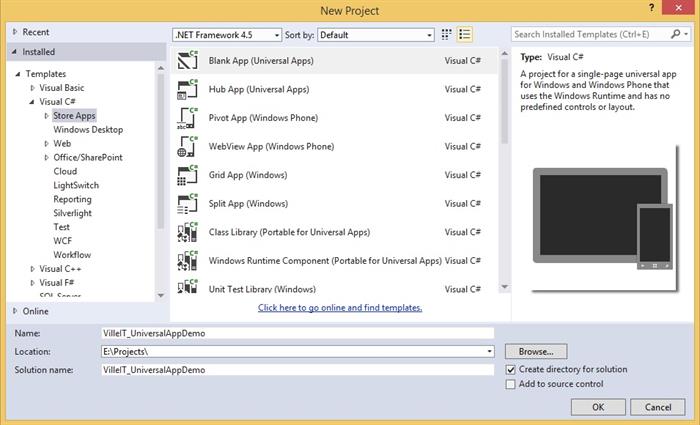Viewport: 700px width, 425px height.
Task: Open the Sort by Default dropdown
Action: 375,35
